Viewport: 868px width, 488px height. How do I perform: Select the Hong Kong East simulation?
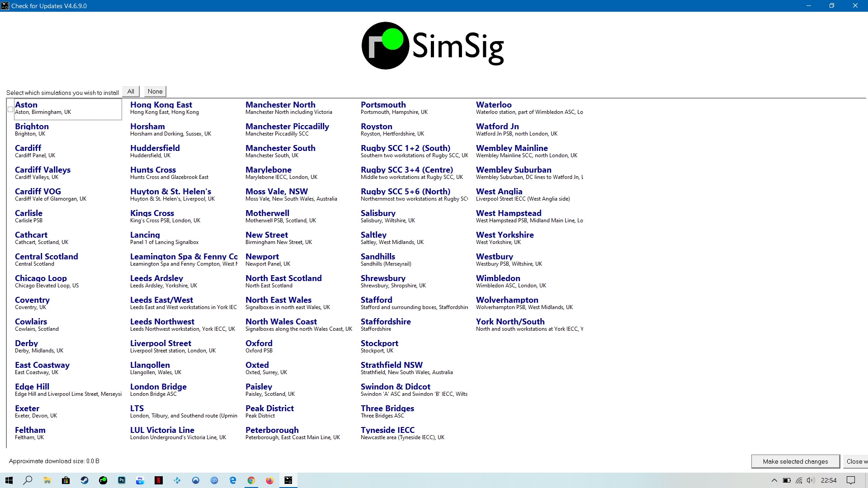tap(165, 108)
